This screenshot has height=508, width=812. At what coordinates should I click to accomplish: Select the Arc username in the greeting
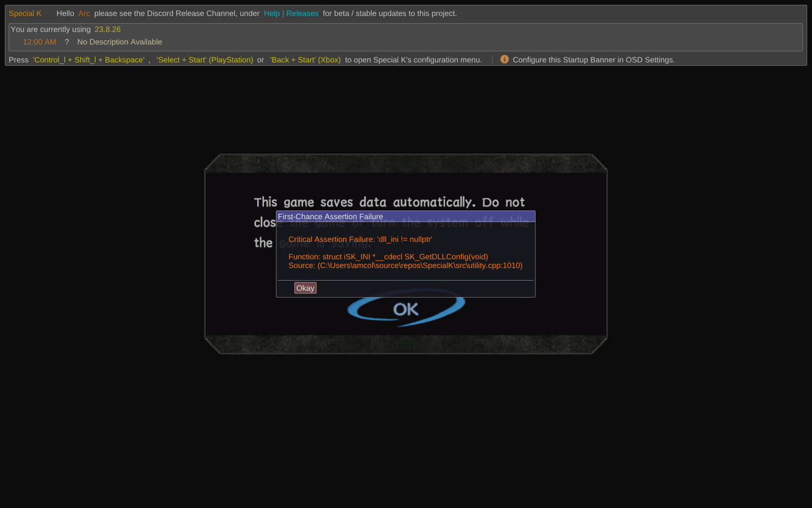[x=84, y=13]
